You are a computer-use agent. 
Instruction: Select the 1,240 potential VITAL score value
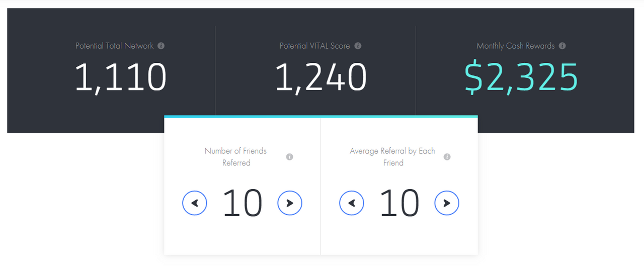pos(321,78)
